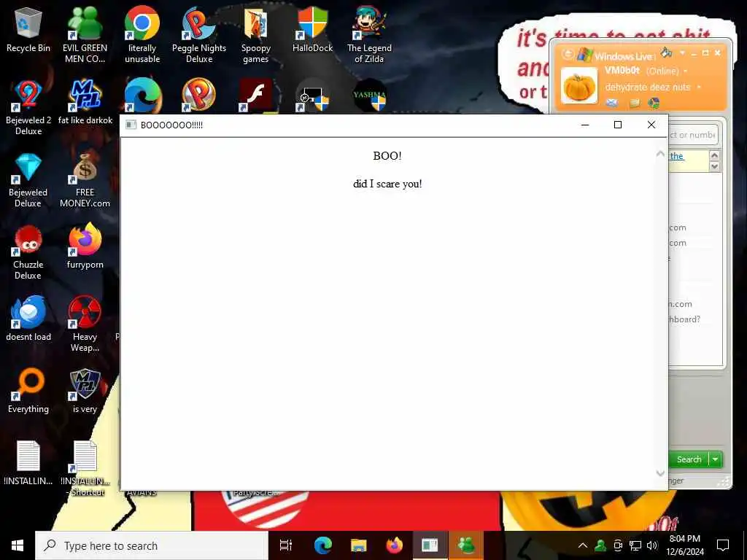The image size is (747, 560).
Task: Click scroll up arrow in BOOOOOOO window
Action: click(659, 154)
